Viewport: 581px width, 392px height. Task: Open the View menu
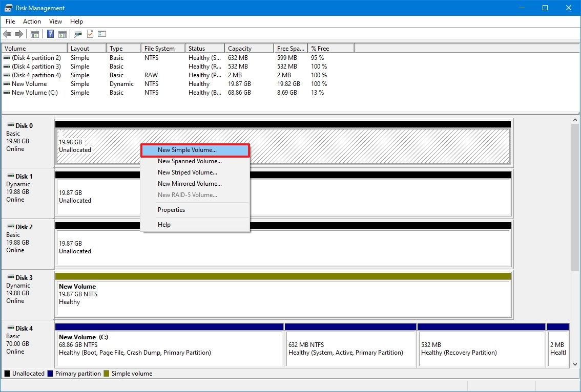pos(55,21)
